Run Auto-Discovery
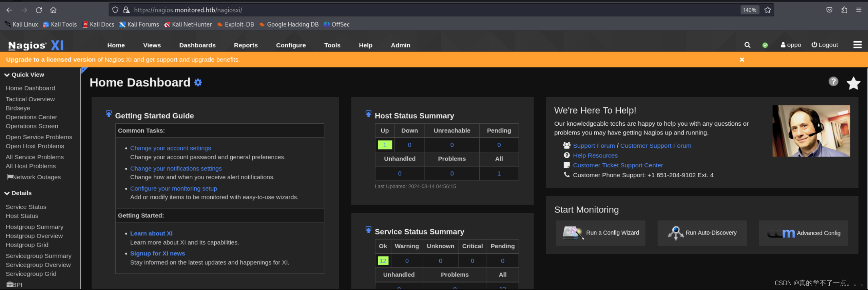 [702, 233]
